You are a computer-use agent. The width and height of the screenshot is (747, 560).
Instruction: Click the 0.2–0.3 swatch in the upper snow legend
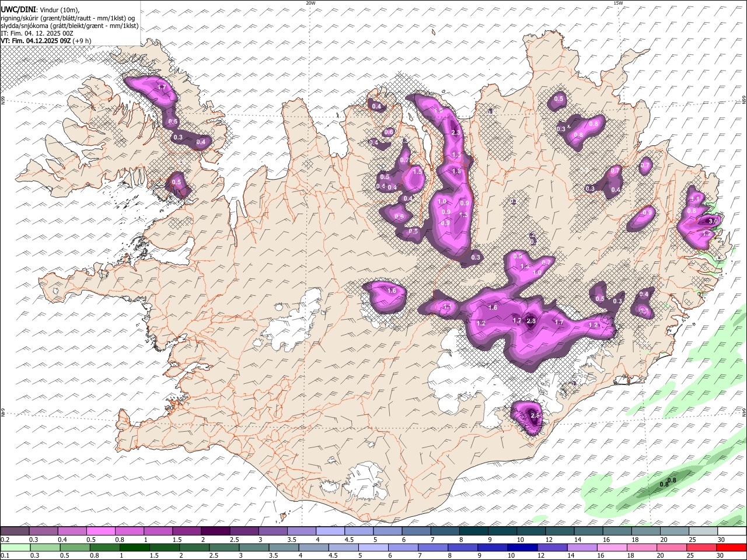click(15, 531)
